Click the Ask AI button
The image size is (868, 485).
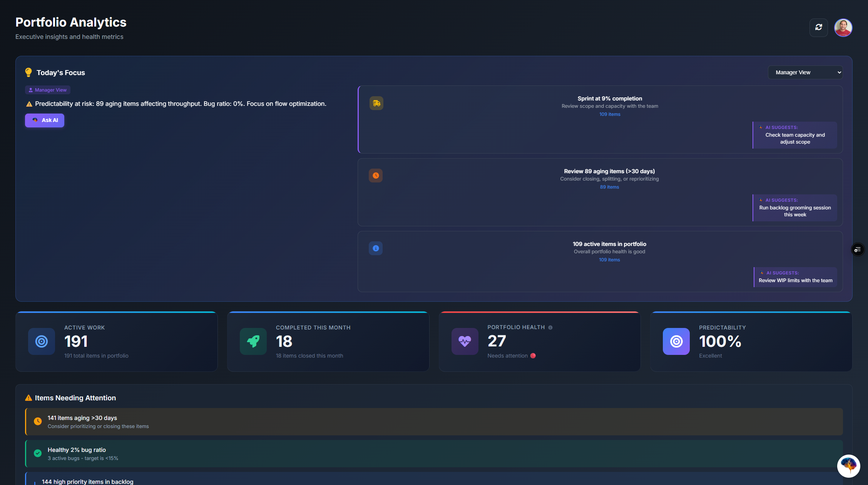[44, 120]
